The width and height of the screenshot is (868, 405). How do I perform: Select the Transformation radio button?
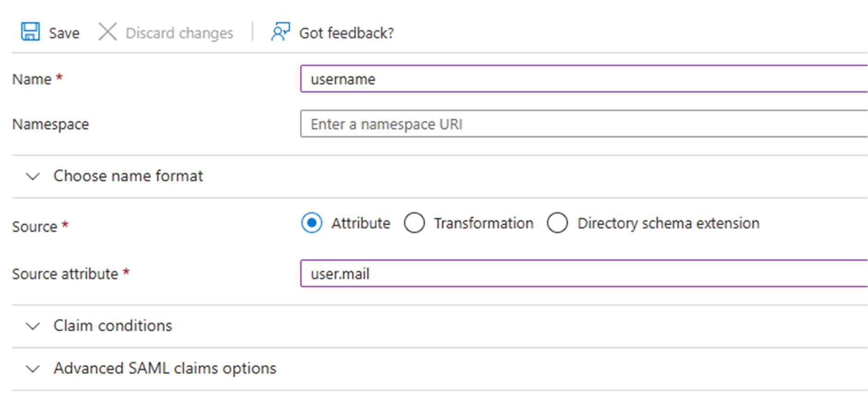point(414,223)
